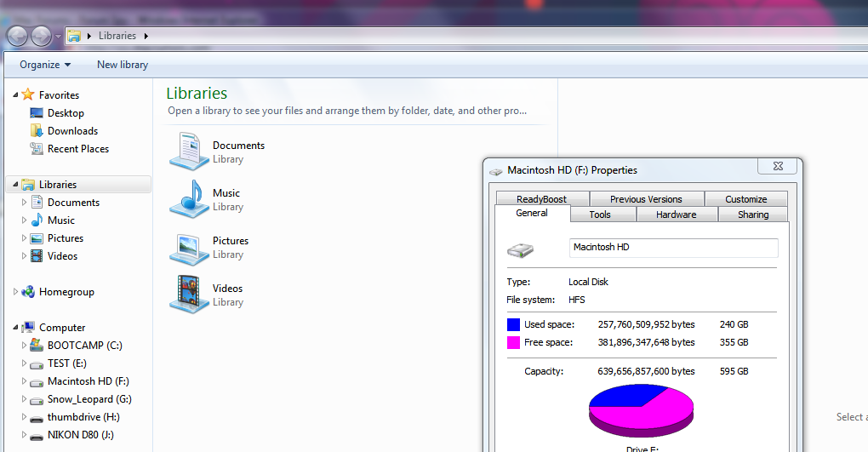Select TEST (E:) drive
Viewport: 868px width, 452px height.
click(x=67, y=363)
